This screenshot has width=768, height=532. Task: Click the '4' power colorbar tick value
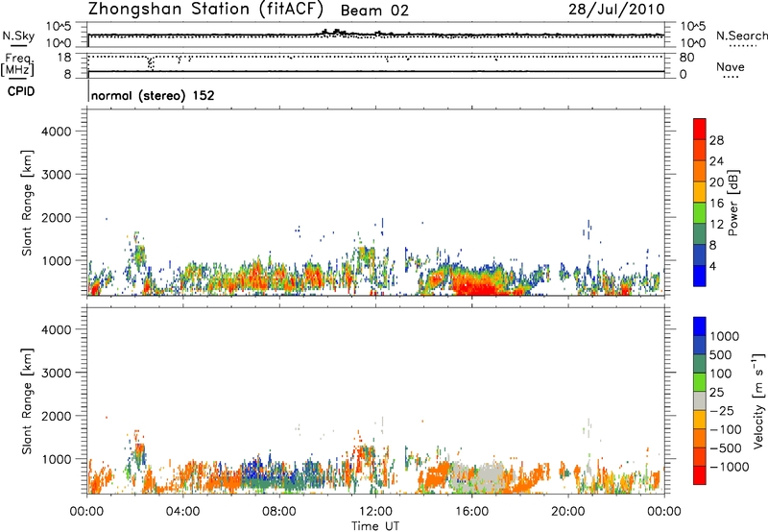[x=713, y=267]
